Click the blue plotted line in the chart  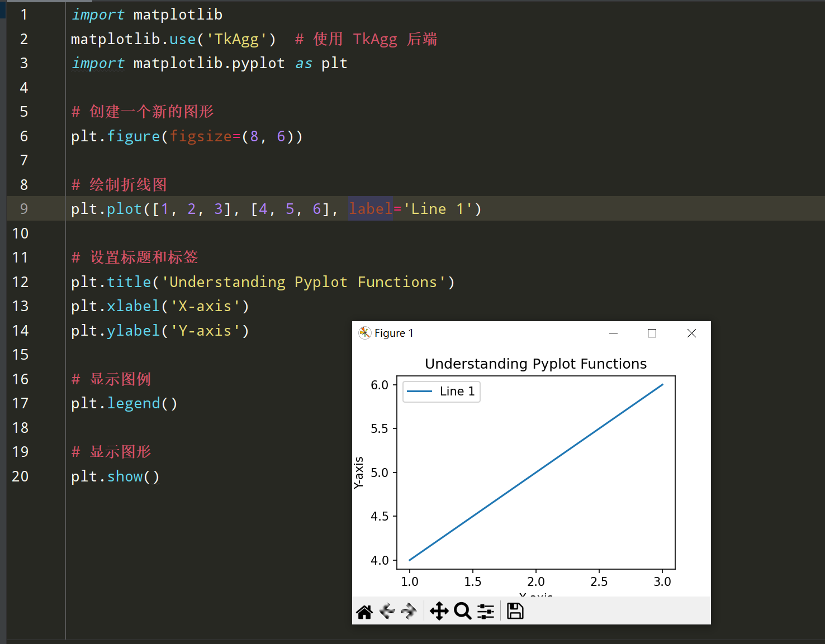pyautogui.click(x=536, y=472)
